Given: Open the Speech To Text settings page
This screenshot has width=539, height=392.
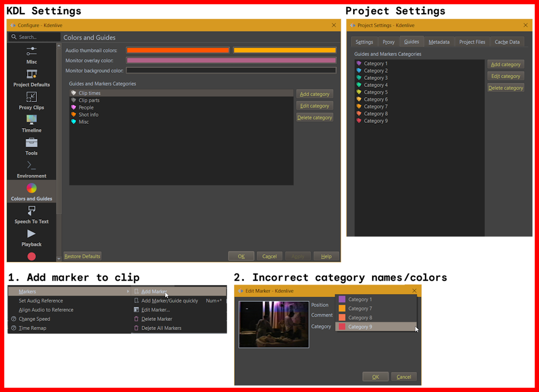Looking at the screenshot, I should (32, 214).
